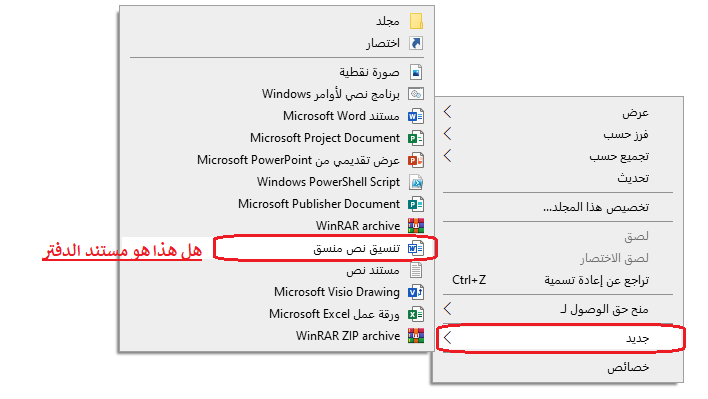Click the Microsoft Visio Drawing icon

(x=416, y=292)
